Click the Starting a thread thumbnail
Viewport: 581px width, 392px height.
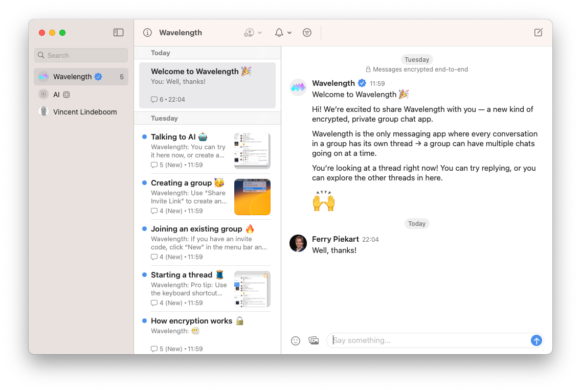pos(252,289)
